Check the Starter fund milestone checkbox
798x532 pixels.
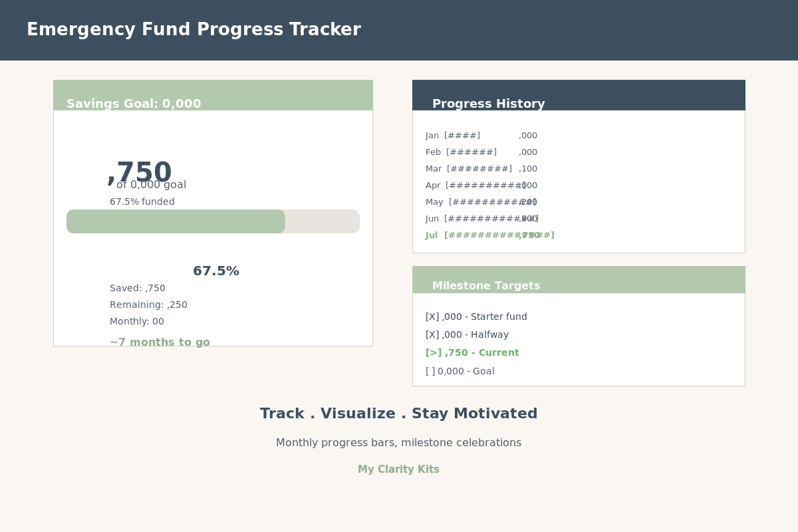(432, 317)
